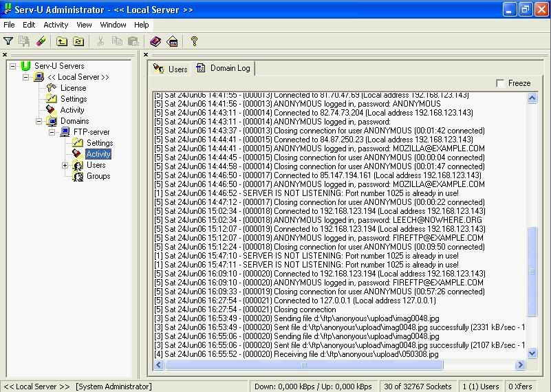This screenshot has width=551, height=392.
Task: Click the filter funnel toolbar icon
Action: (8, 41)
